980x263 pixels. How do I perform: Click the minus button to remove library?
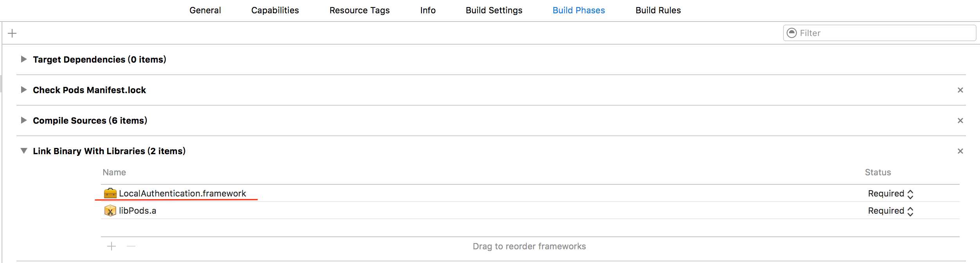(x=131, y=246)
